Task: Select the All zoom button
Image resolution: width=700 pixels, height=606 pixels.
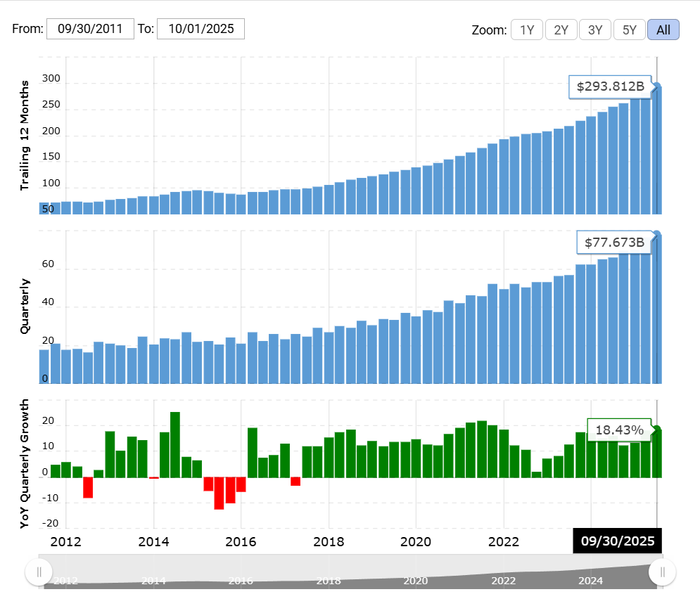Action: coord(663,30)
